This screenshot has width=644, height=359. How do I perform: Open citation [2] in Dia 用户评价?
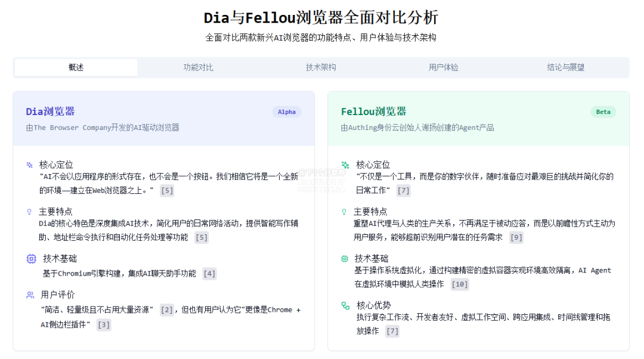pyautogui.click(x=166, y=310)
